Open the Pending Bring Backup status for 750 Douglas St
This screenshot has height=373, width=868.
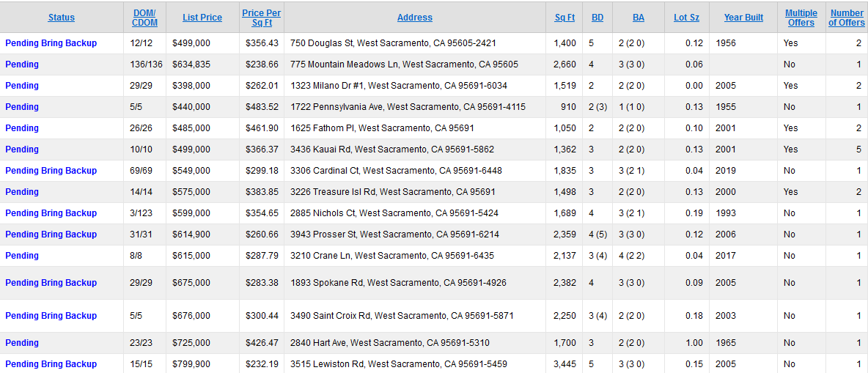coord(51,43)
